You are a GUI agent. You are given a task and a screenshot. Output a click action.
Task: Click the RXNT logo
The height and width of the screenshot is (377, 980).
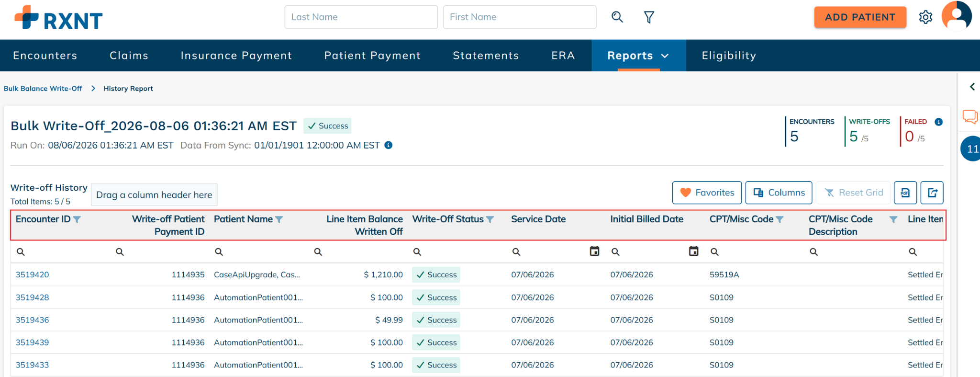(x=58, y=18)
